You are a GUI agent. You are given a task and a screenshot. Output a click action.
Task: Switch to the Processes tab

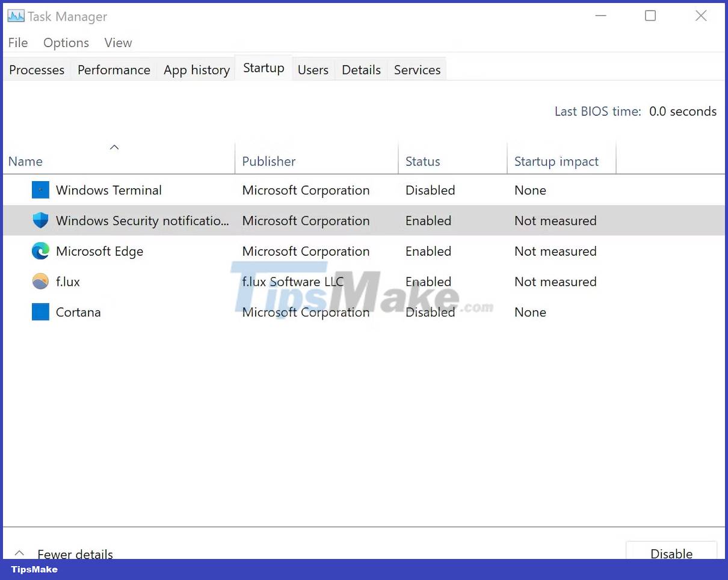pos(37,70)
